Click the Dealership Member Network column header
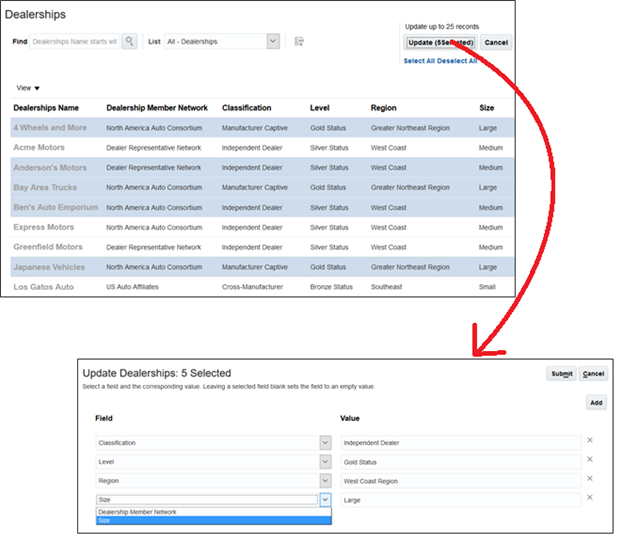Screen dimensions: 622x544 [157, 108]
